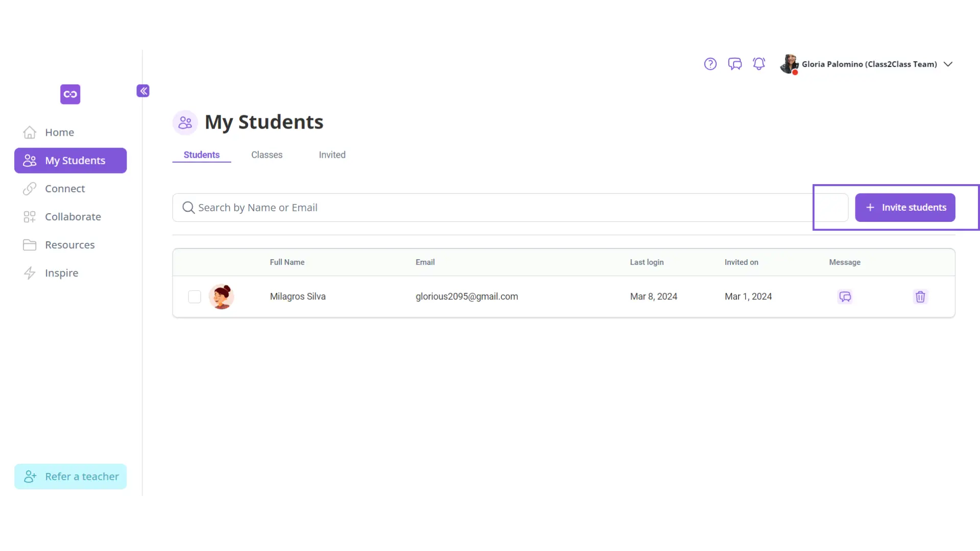Collapse the sidebar with double-chevron icon
The width and height of the screenshot is (980, 551).
tap(143, 91)
